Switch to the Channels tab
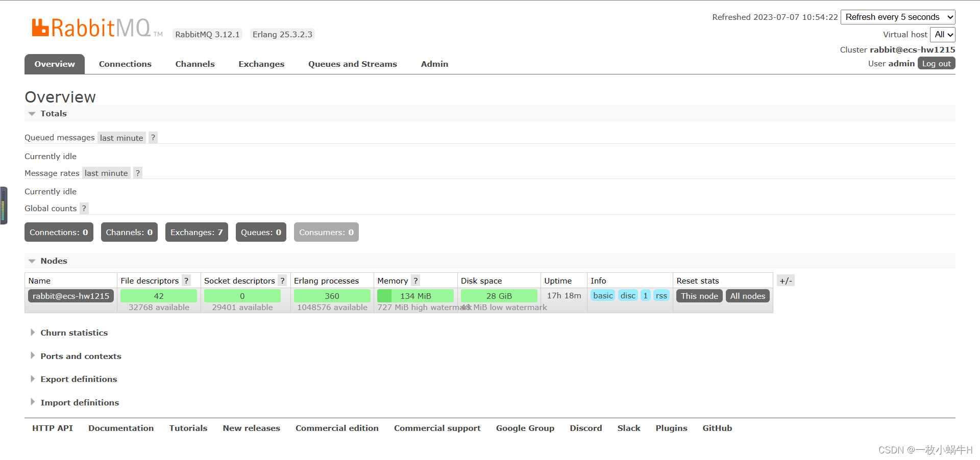Viewport: 980px width, 460px height. point(195,64)
